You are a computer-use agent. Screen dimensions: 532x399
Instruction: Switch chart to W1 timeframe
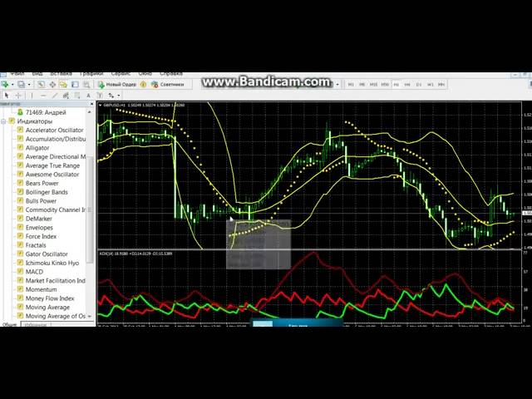(431, 85)
